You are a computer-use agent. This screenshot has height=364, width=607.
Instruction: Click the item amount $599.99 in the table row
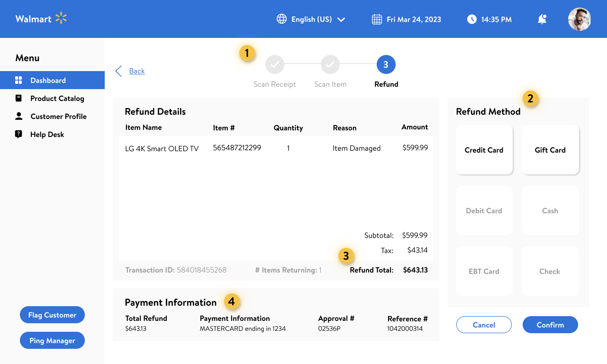click(x=415, y=147)
